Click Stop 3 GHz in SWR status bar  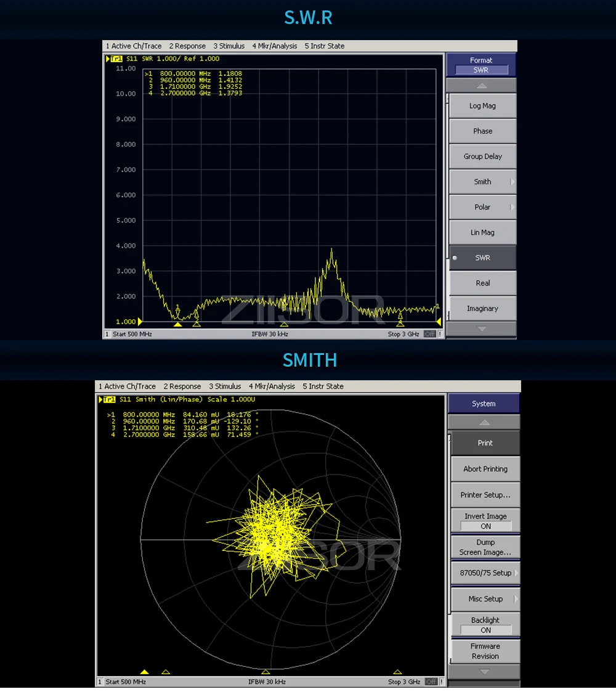pyautogui.click(x=403, y=334)
